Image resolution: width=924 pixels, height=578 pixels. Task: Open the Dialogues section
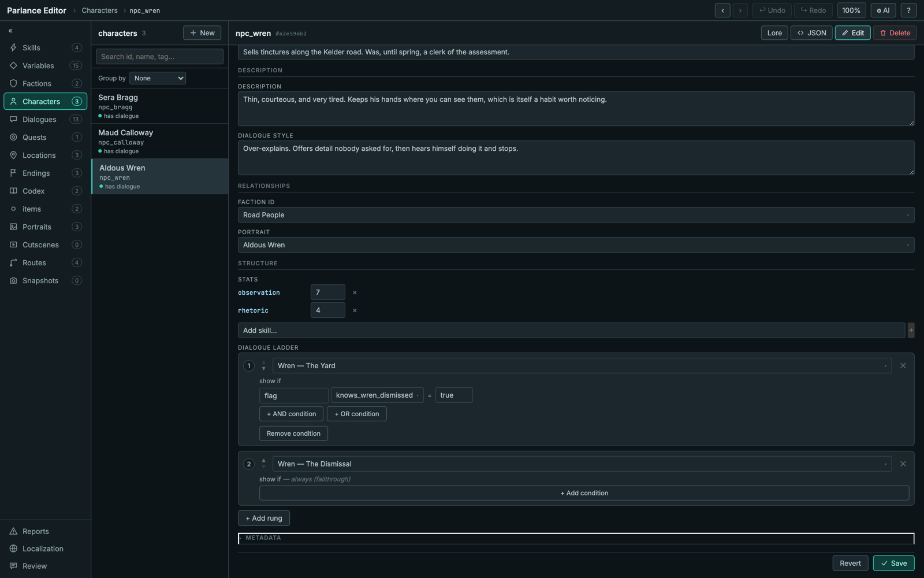[x=45, y=120]
